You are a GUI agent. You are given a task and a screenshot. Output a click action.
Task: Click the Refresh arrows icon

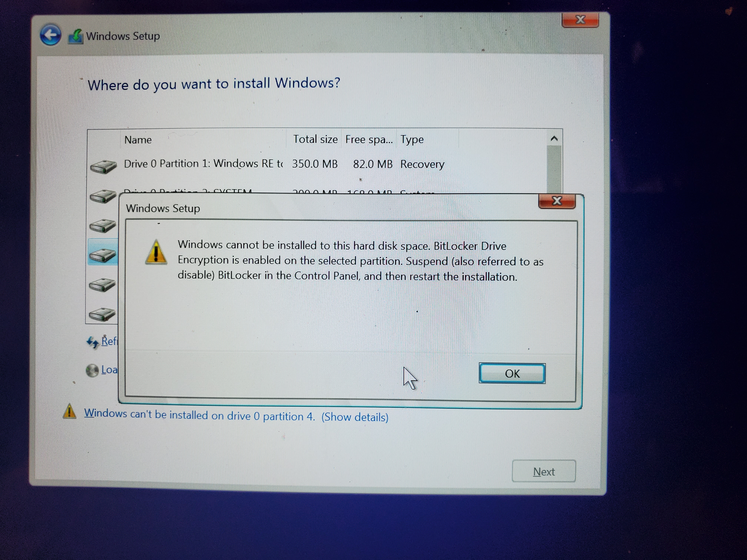tap(92, 342)
